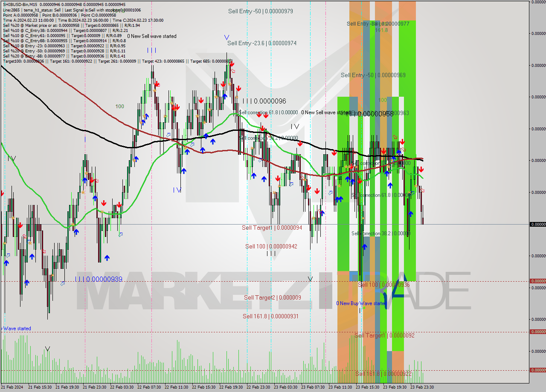
Task: Click the 'Sell Entry -50 | 0.00000979' label
Action: pyautogui.click(x=260, y=11)
